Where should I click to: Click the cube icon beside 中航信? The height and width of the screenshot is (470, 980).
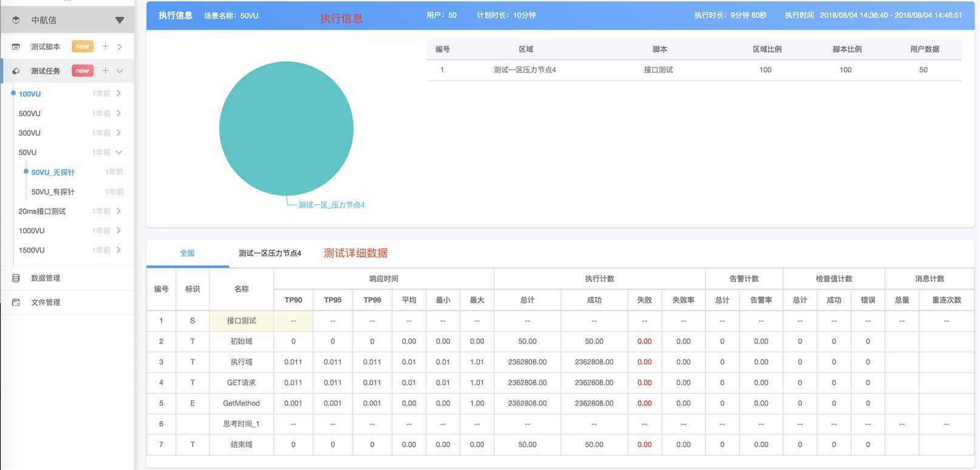point(16,20)
